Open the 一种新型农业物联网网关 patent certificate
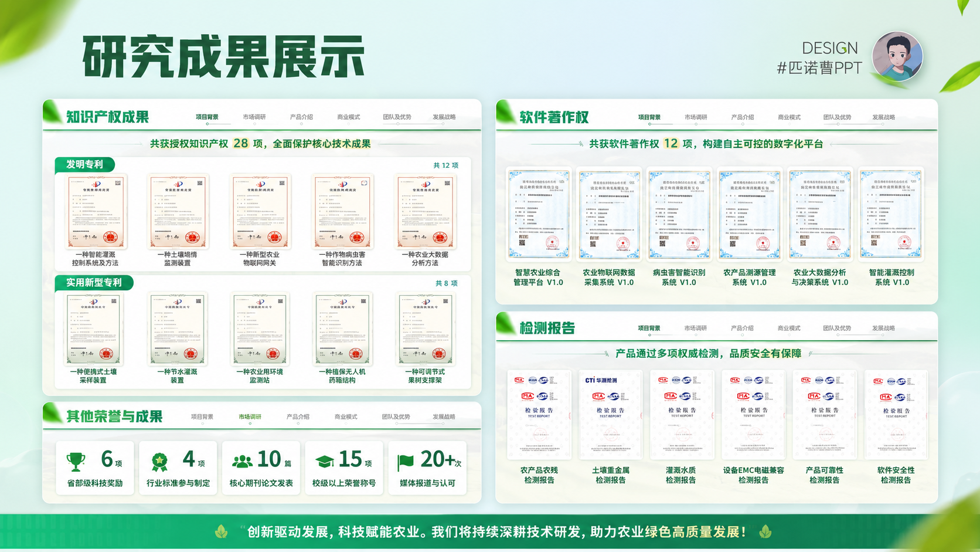Image resolution: width=980 pixels, height=552 pixels. tap(260, 211)
